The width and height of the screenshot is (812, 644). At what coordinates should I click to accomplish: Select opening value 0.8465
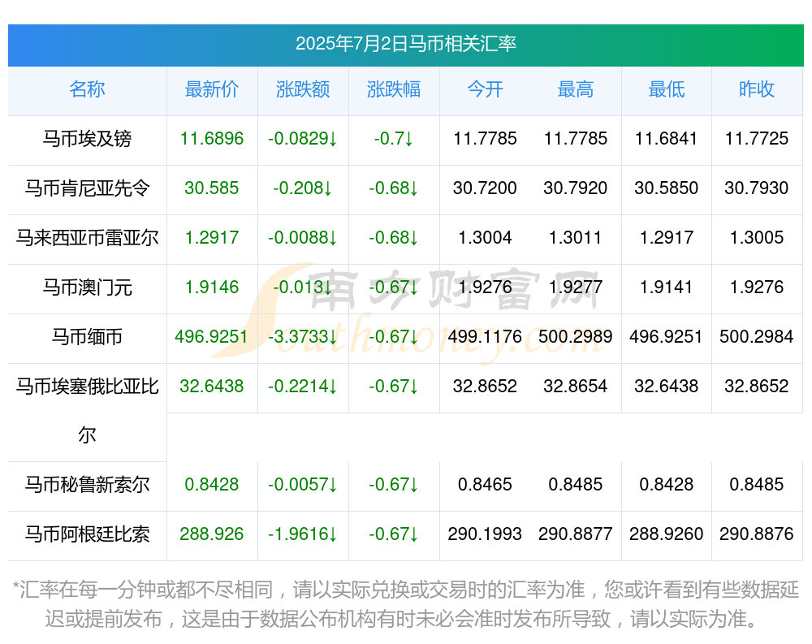pos(485,485)
